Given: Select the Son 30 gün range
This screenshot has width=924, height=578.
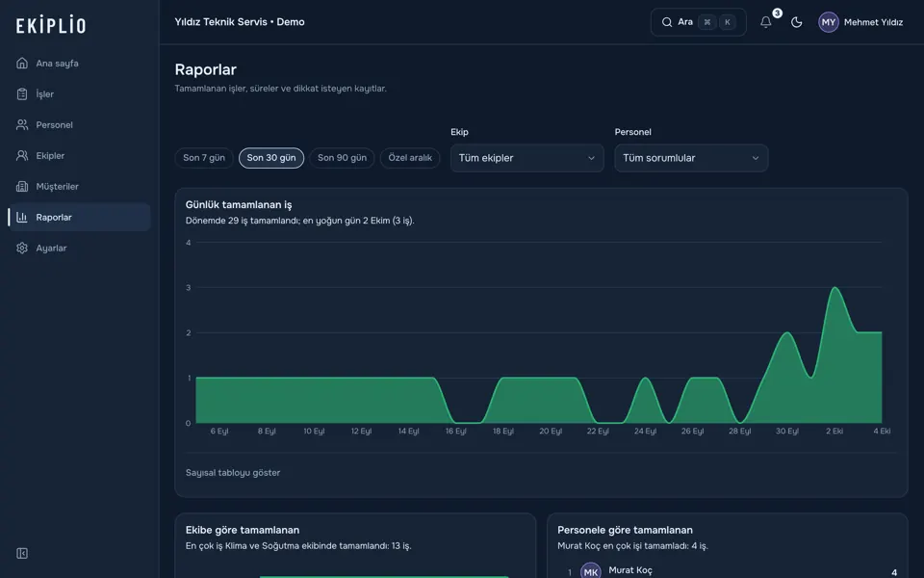Looking at the screenshot, I should click(271, 158).
